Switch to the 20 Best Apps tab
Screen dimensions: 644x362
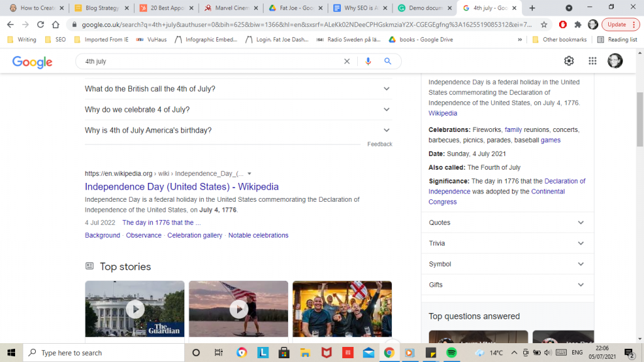167,8
